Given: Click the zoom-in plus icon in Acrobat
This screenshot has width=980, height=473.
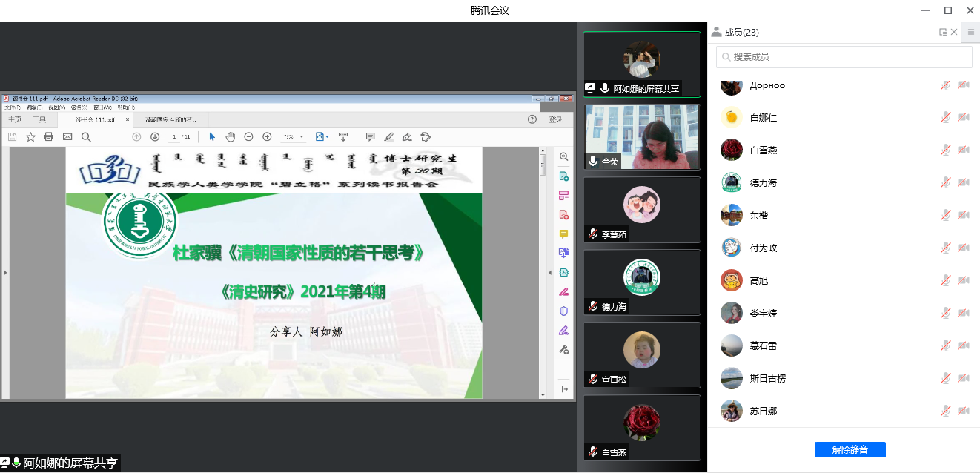Looking at the screenshot, I should [x=267, y=136].
